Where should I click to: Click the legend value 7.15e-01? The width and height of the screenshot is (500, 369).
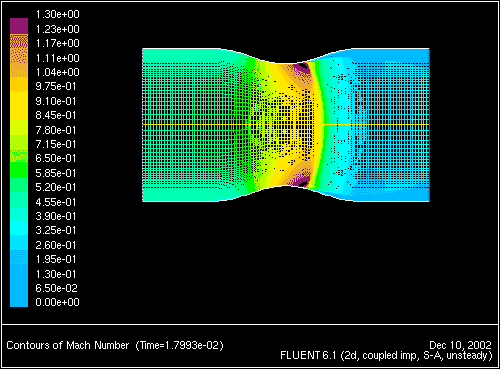56,144
